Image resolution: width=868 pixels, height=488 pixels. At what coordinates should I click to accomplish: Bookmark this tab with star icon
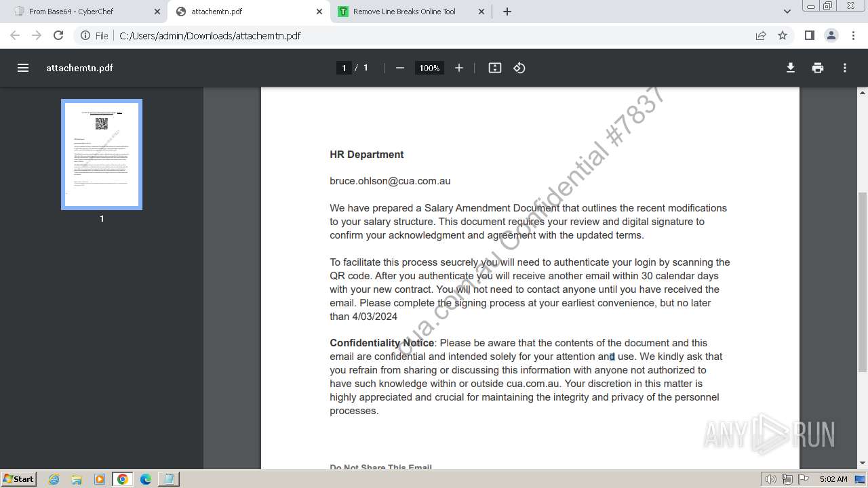[783, 35]
